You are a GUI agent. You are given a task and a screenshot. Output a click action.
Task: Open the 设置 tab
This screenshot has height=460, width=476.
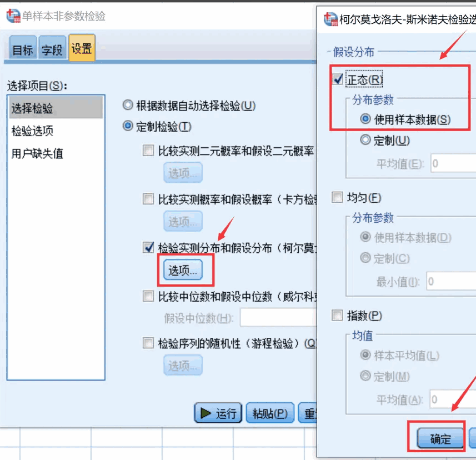point(82,48)
